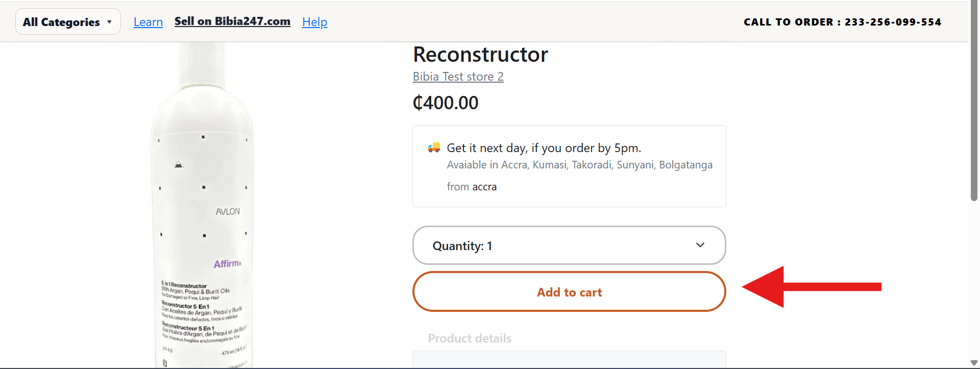This screenshot has width=980, height=369.
Task: Click the 'from accra' shipping origin text
Action: 472,187
